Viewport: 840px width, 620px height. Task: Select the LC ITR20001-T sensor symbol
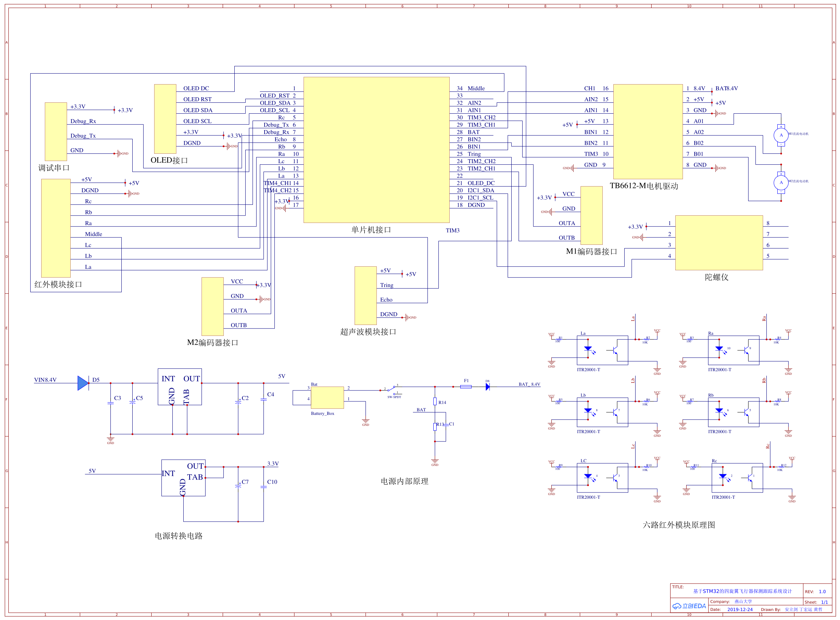pos(602,478)
